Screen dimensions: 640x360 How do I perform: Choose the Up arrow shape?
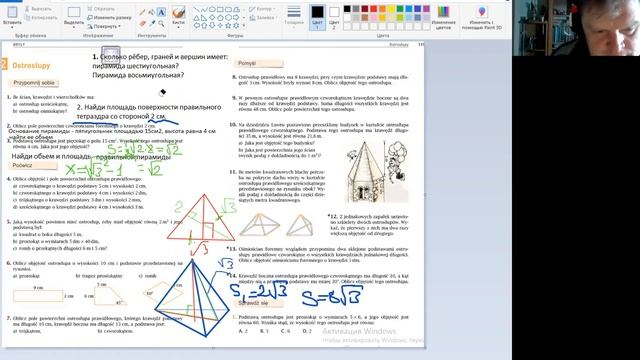click(x=204, y=26)
